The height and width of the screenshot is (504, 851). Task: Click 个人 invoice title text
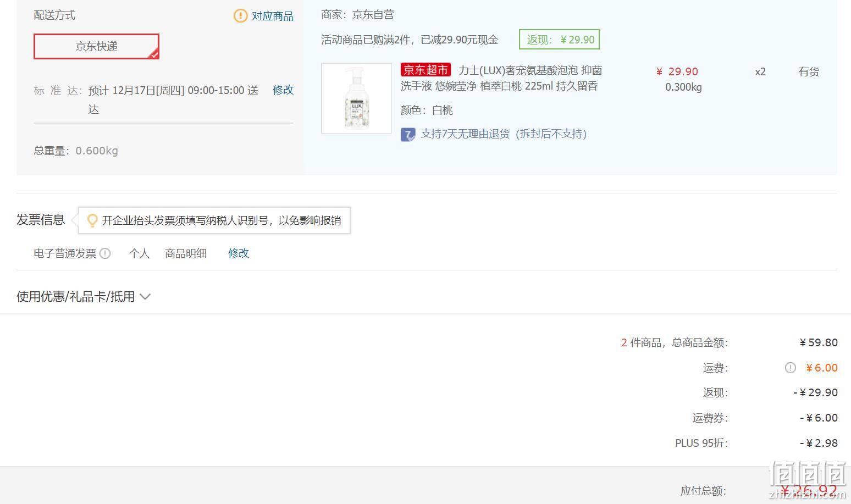point(139,253)
